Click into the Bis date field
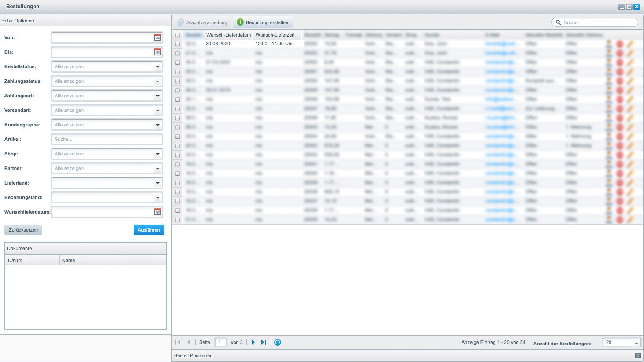Viewport: 644px width, 362px height. point(102,52)
